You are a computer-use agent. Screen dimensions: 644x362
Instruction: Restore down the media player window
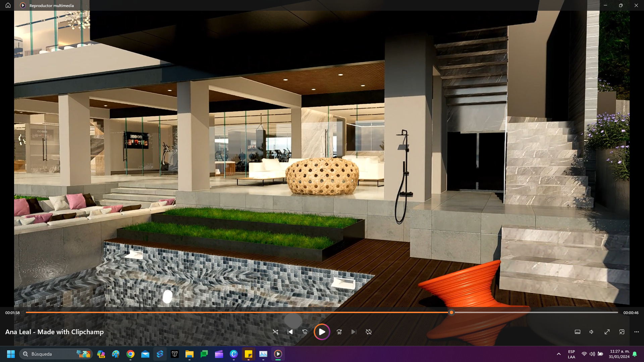tap(621, 5)
